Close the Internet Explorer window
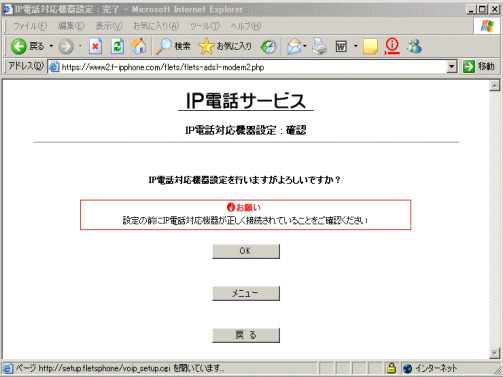Image resolution: width=503 pixels, height=377 pixels. coord(495,9)
